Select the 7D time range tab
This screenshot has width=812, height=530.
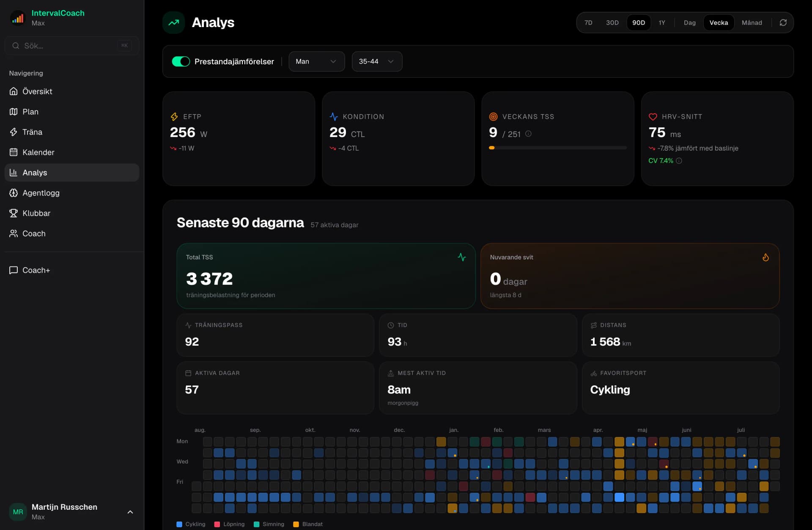pyautogui.click(x=588, y=23)
